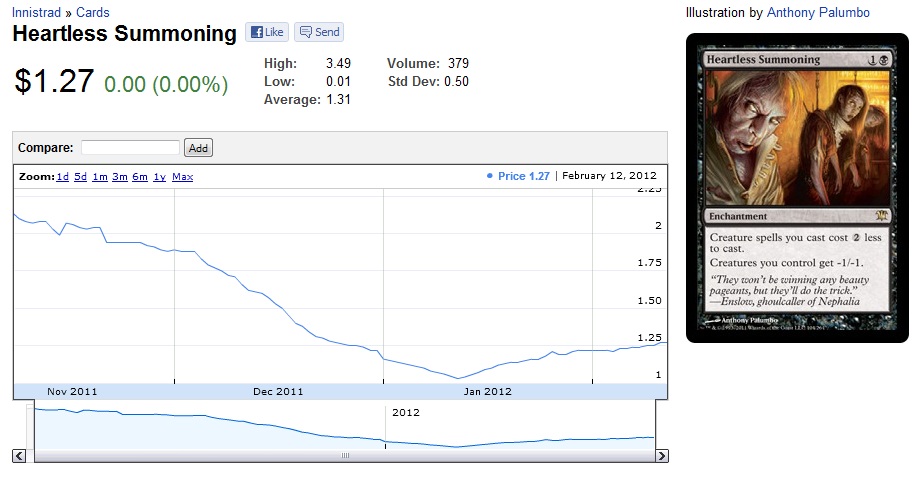Focus the Compare text field

(x=130, y=148)
